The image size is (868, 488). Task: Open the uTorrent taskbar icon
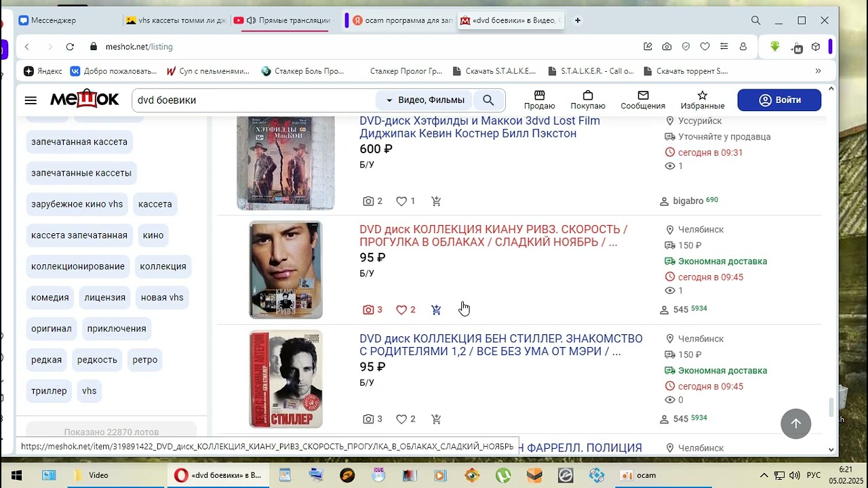click(x=503, y=475)
